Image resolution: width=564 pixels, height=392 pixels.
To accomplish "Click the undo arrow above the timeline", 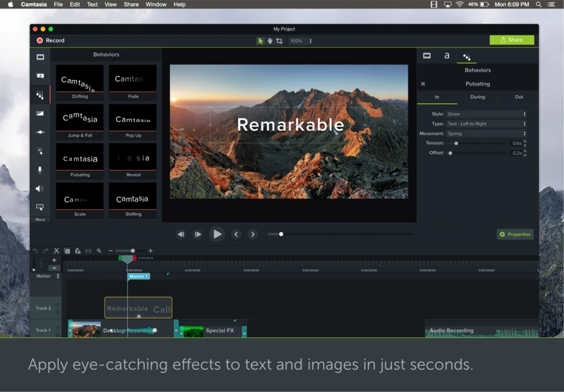I will click(35, 250).
